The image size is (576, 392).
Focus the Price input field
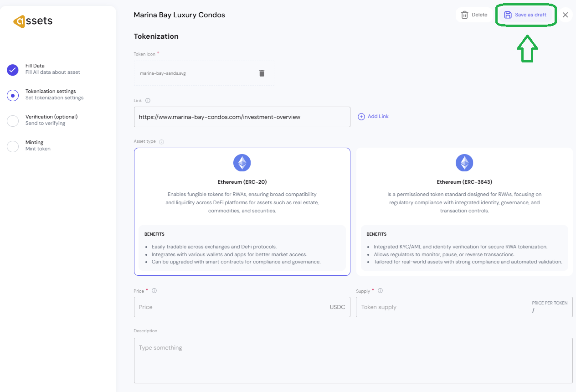pyautogui.click(x=230, y=307)
